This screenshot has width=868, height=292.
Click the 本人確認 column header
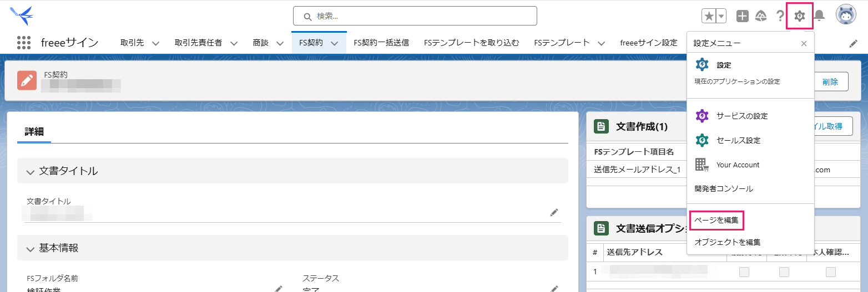tap(831, 252)
